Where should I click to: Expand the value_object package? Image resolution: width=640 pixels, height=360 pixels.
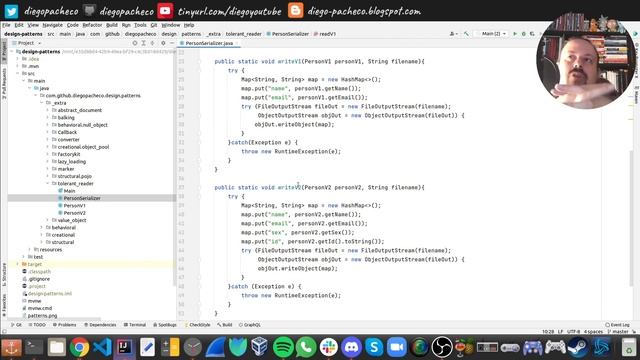[48, 220]
